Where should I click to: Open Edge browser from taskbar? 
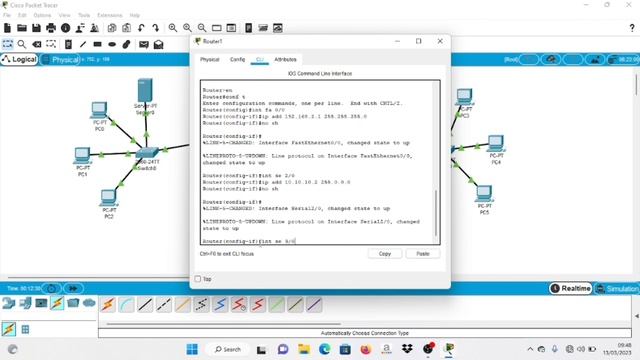coord(324,349)
